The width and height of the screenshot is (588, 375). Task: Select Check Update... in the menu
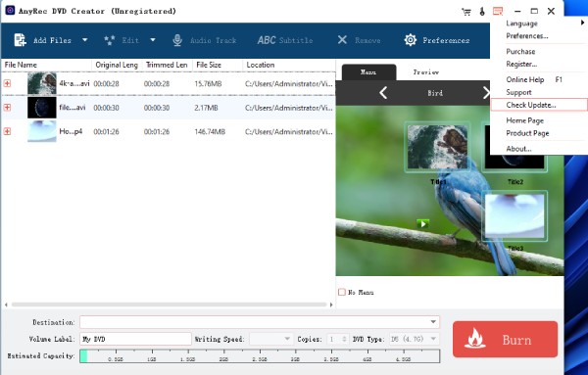[x=539, y=105]
